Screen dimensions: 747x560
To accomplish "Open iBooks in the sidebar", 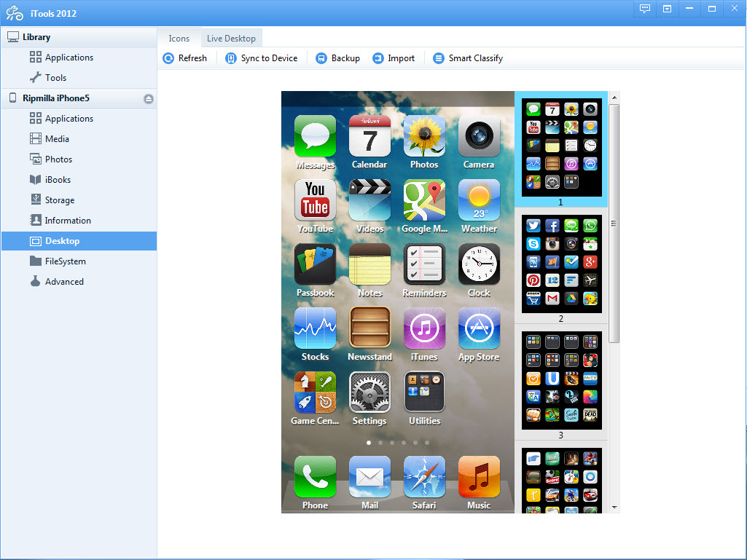I will click(x=79, y=180).
